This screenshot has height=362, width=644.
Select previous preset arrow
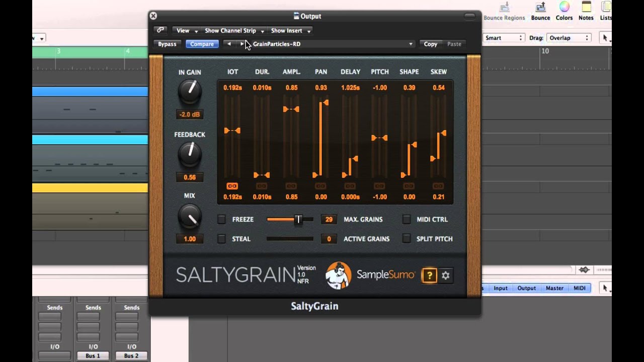(229, 44)
